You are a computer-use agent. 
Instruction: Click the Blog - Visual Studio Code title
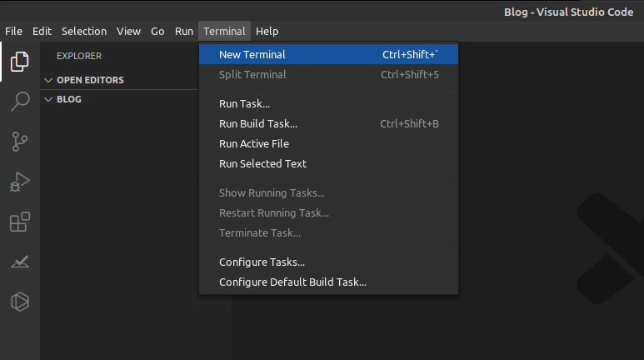pyautogui.click(x=568, y=12)
